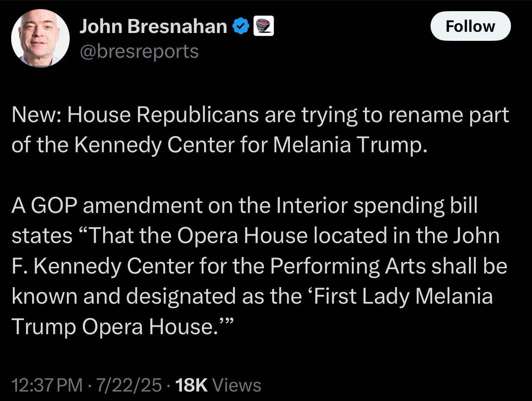Open the @bresreports handle link

[x=139, y=52]
